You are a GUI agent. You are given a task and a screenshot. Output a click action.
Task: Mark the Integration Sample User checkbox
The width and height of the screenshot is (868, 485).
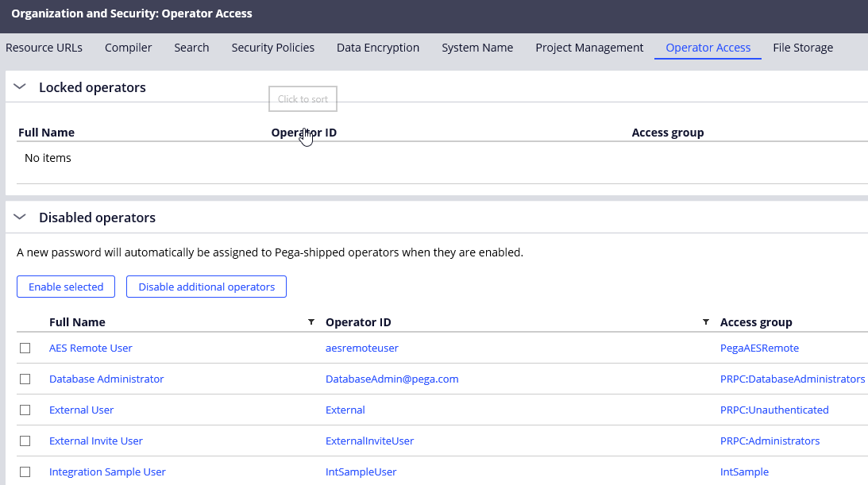tap(25, 472)
